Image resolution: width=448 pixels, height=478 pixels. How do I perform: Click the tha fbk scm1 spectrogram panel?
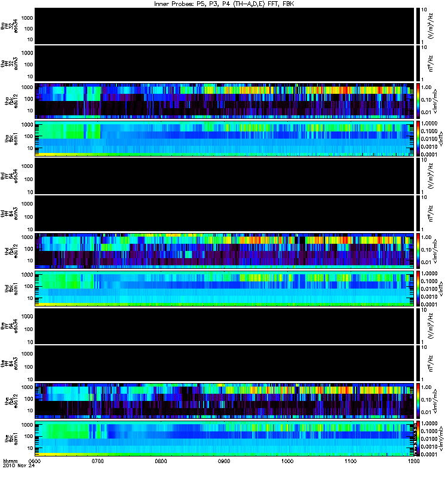pos(225,139)
